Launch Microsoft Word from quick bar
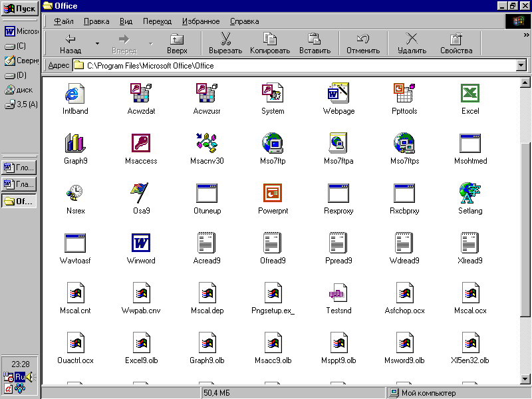Viewport: 532px width, 399px height. click(x=21, y=31)
